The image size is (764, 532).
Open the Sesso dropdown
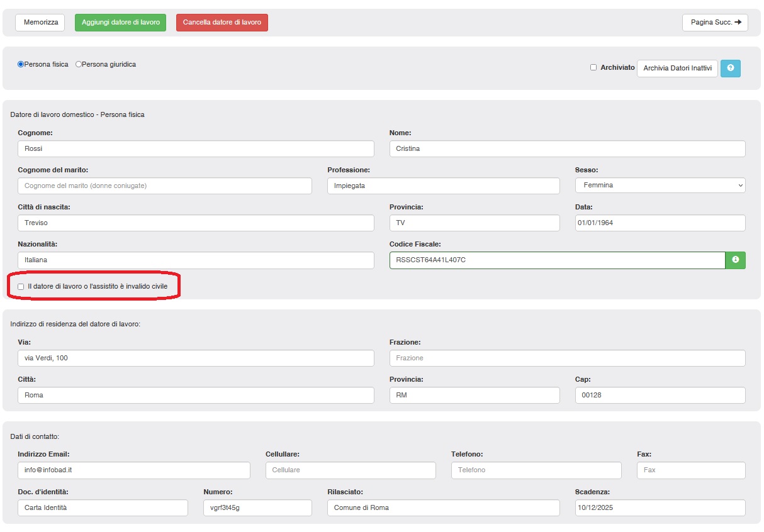click(660, 186)
